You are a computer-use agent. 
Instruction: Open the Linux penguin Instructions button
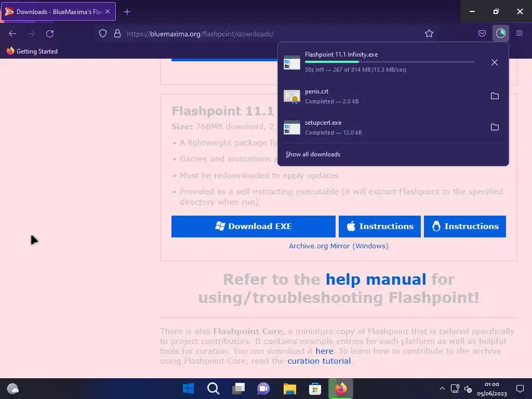465,227
